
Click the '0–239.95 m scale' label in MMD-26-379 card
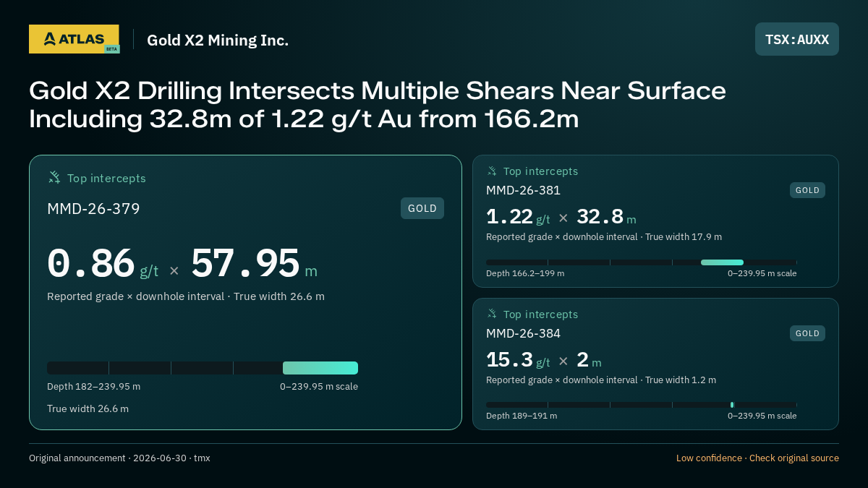tap(319, 387)
